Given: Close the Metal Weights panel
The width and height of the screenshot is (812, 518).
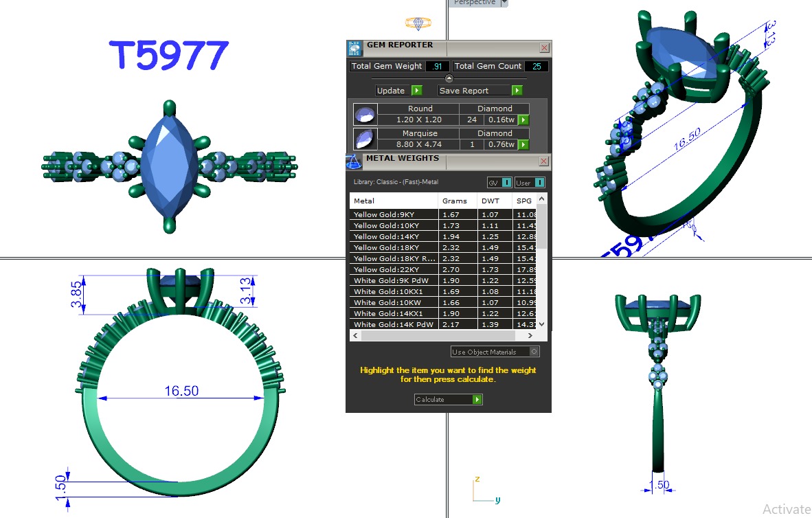Looking at the screenshot, I should coord(544,161).
